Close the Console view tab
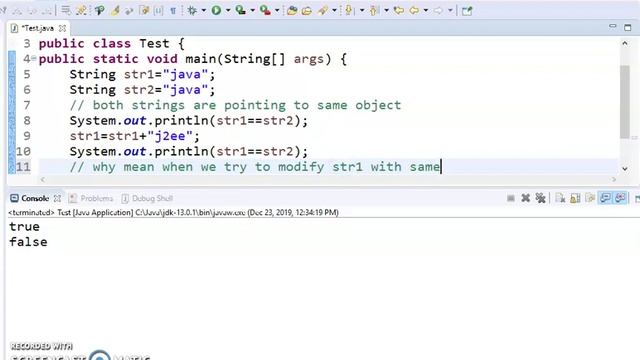This screenshot has height=360, width=640. pos(58,198)
